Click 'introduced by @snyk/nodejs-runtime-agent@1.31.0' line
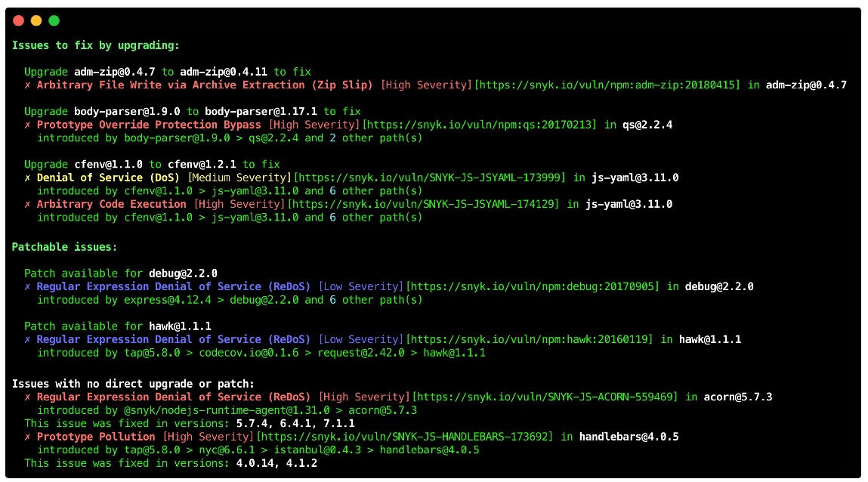Screen dimensions: 868x482 pos(227,411)
